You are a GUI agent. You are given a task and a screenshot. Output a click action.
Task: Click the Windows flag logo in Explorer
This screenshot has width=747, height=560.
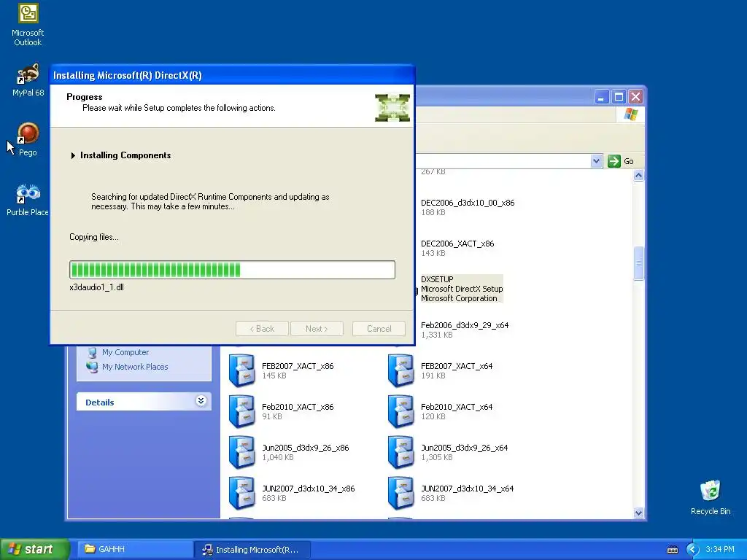tap(630, 114)
